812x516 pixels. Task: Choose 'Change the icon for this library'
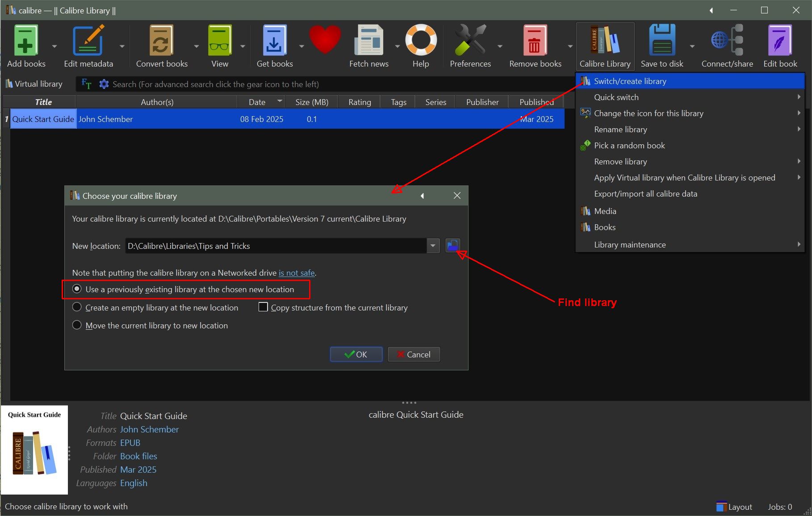690,113
